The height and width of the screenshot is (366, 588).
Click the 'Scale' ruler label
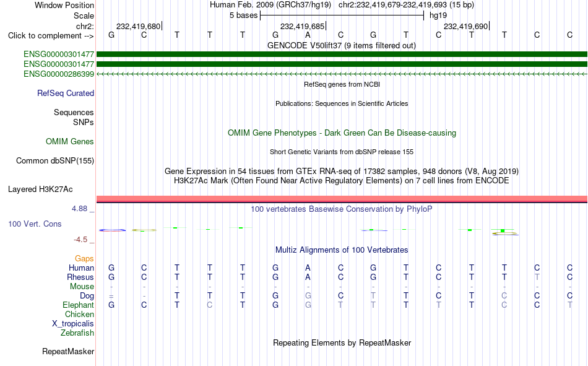coord(84,15)
